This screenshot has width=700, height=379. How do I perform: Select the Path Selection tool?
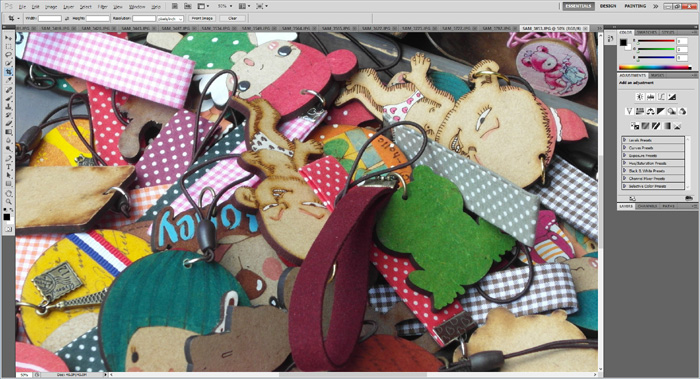[x=8, y=175]
